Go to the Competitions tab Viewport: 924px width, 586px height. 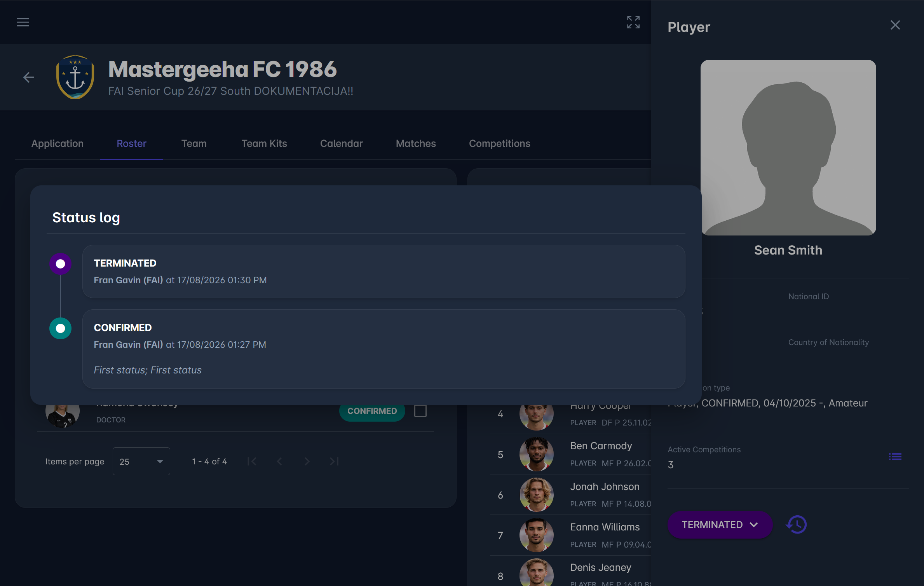pyautogui.click(x=499, y=143)
